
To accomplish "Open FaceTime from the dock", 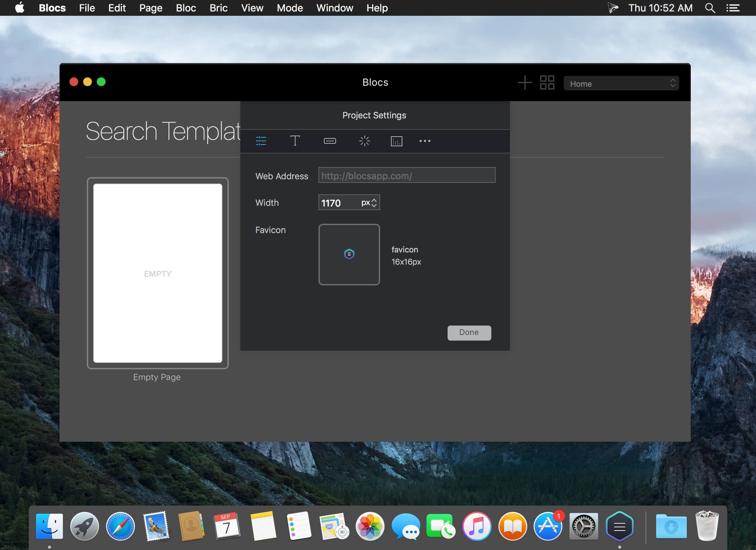I will point(441,526).
